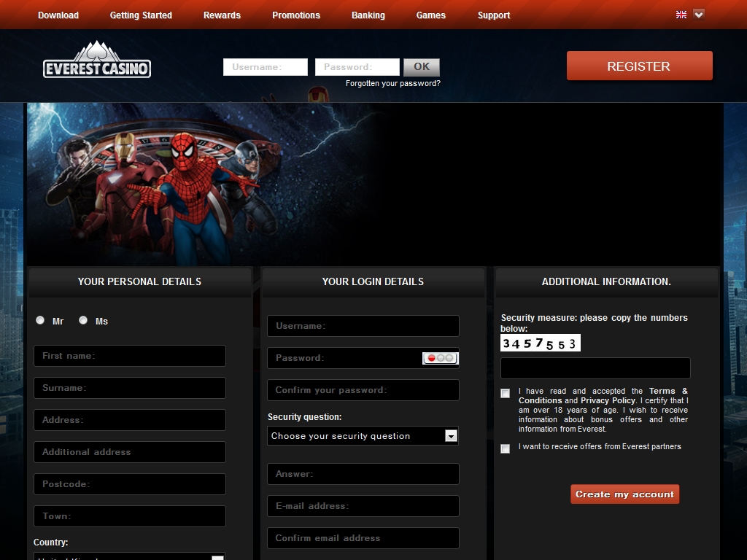The height and width of the screenshot is (560, 747).
Task: Accept the Terms & Conditions checkbox
Action: point(505,394)
